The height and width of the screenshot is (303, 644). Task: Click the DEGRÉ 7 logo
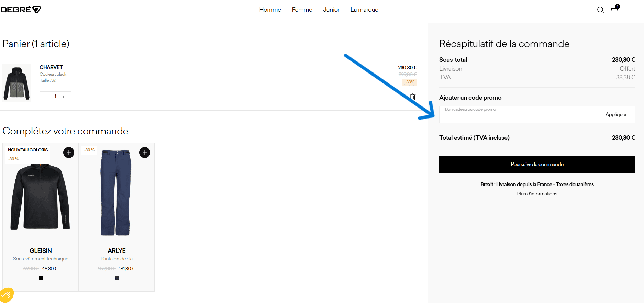pyautogui.click(x=21, y=10)
